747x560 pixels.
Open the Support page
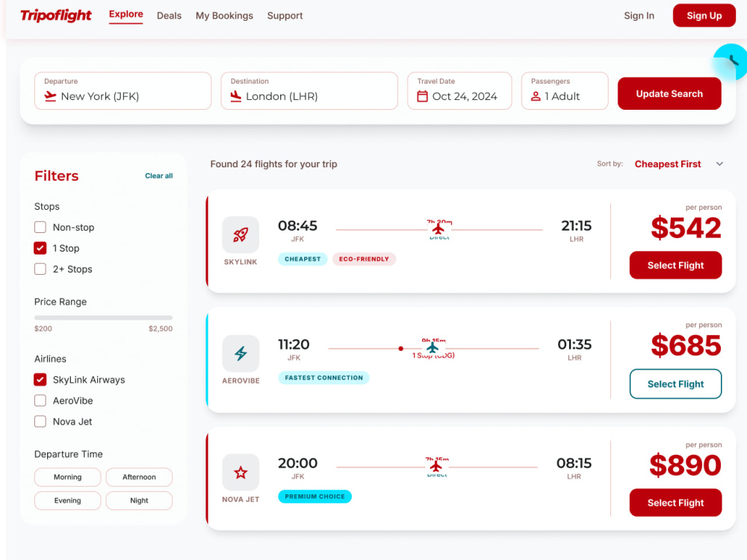[x=285, y=16]
